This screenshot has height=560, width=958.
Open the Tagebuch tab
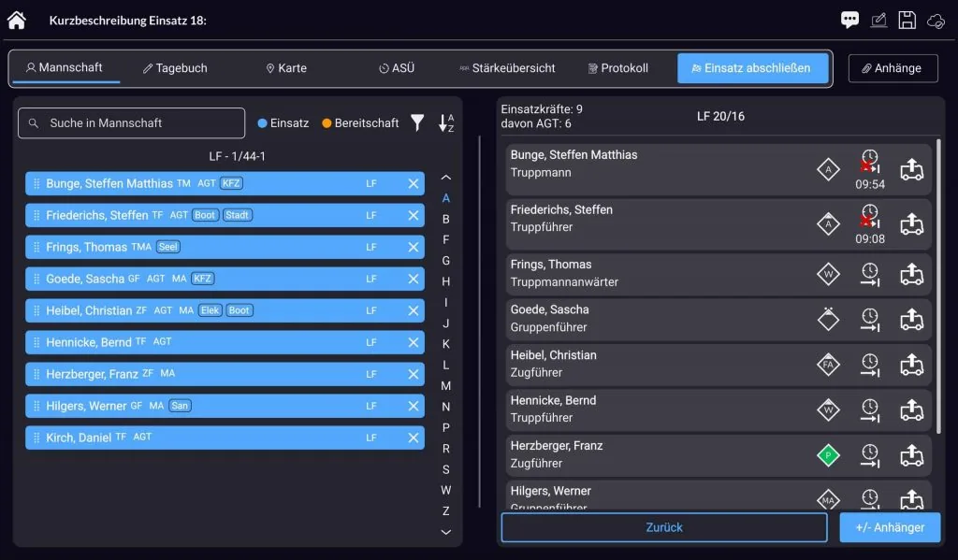175,68
